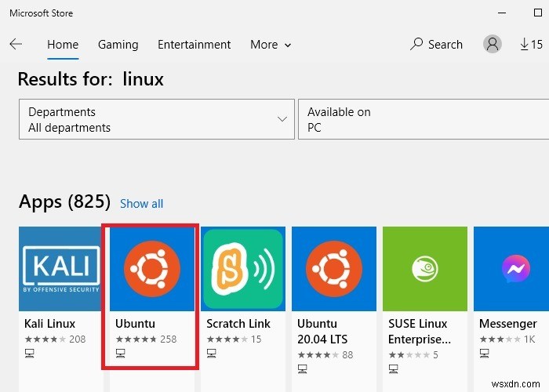
Task: Click the Results for linux heading
Action: pyautogui.click(x=91, y=79)
